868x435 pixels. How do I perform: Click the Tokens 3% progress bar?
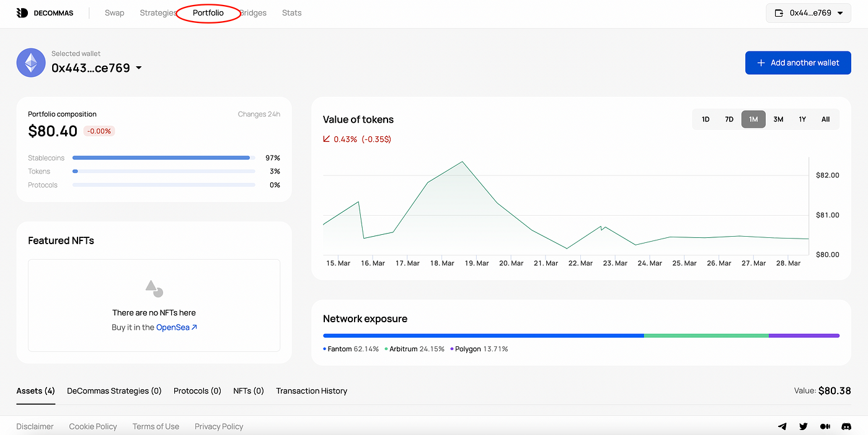[x=164, y=172]
